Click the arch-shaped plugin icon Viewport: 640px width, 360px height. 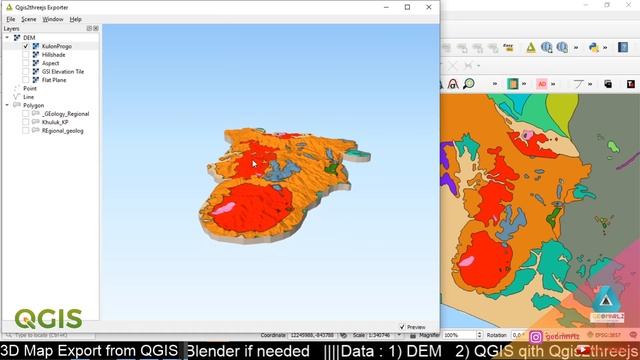pos(453,84)
